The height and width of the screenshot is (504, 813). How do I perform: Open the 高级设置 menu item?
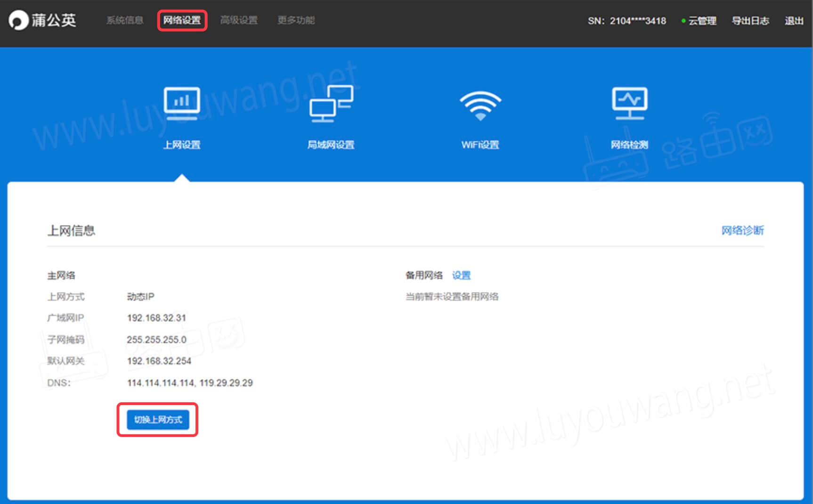(239, 20)
